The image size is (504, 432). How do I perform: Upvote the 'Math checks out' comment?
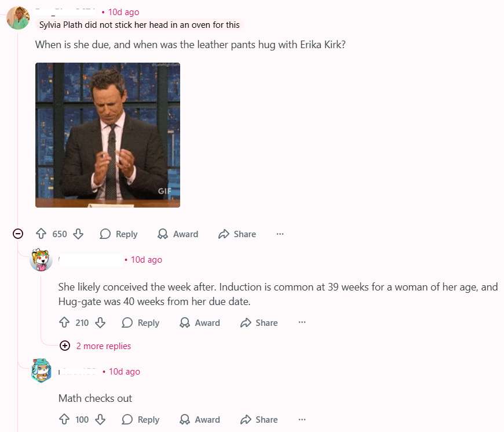tap(64, 419)
